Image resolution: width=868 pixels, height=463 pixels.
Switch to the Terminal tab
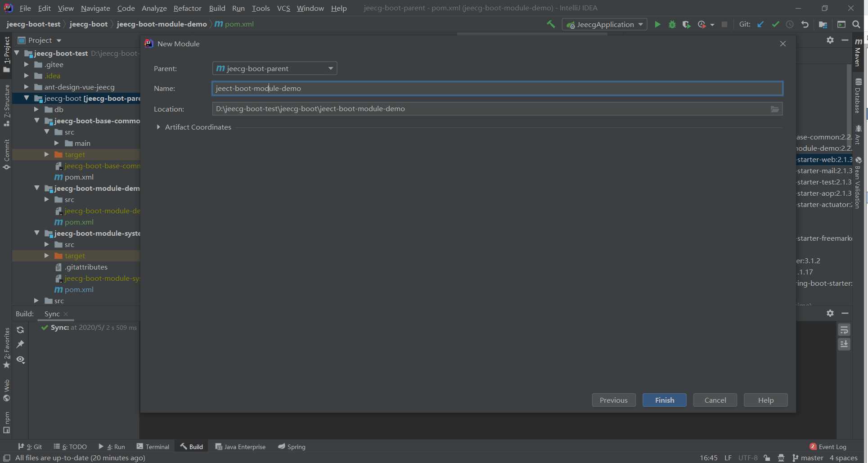coord(153,447)
